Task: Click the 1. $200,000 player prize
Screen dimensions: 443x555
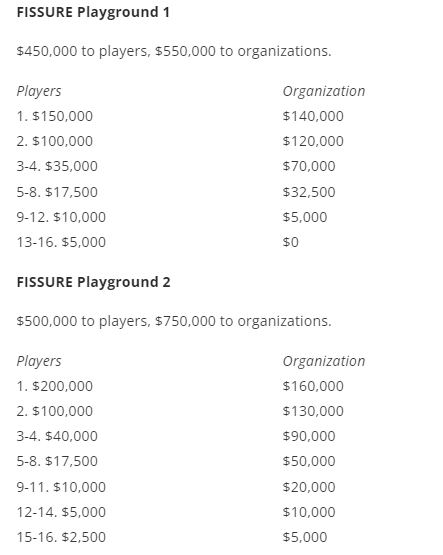Action: click(x=55, y=386)
